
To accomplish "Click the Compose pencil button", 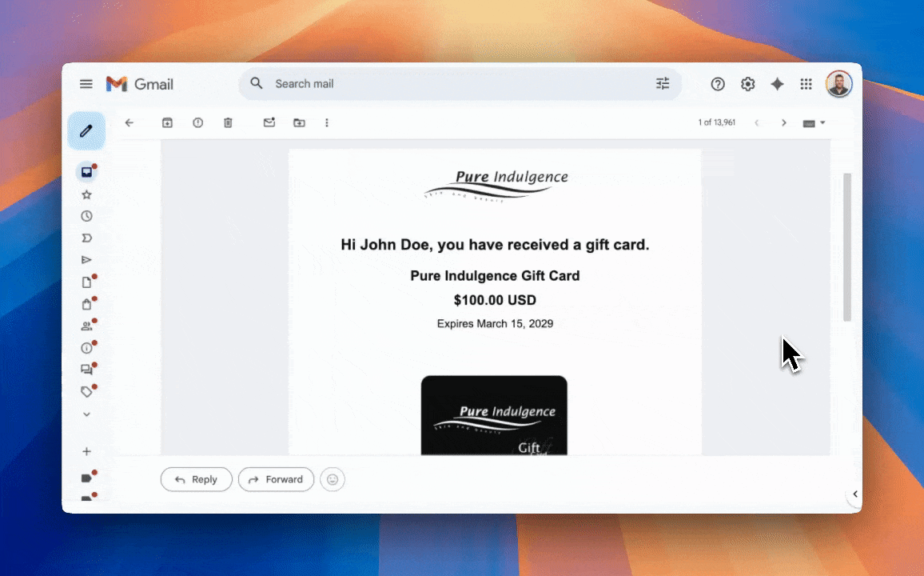I will pyautogui.click(x=86, y=130).
